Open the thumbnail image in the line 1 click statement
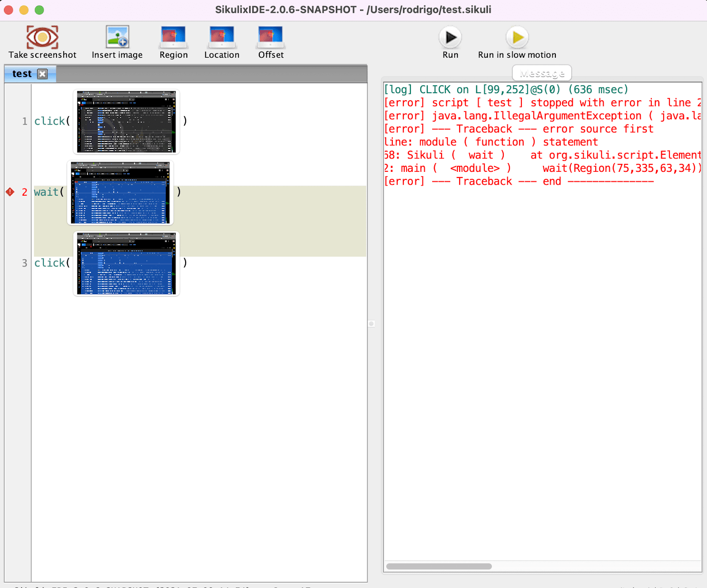The width and height of the screenshot is (707, 588). click(126, 122)
